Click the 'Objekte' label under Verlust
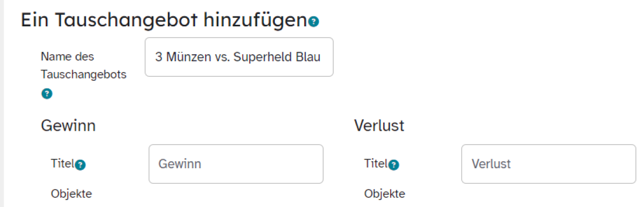This screenshot has height=207, width=644. click(385, 194)
